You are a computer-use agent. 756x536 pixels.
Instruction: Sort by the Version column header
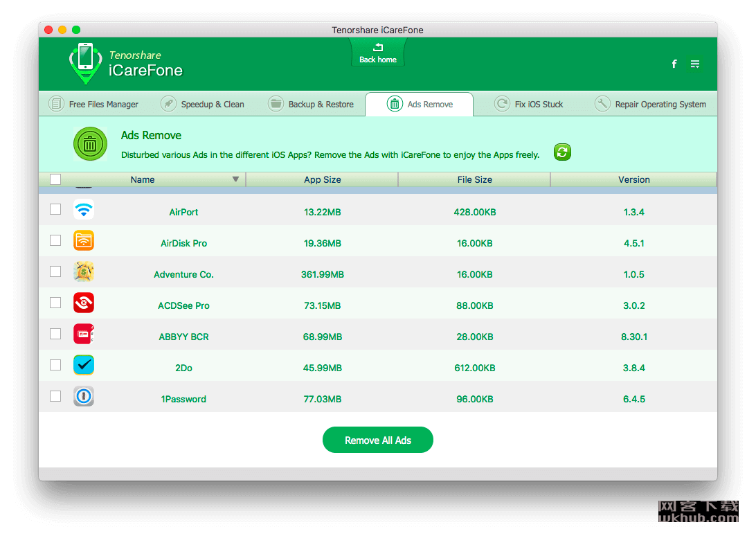click(x=633, y=179)
